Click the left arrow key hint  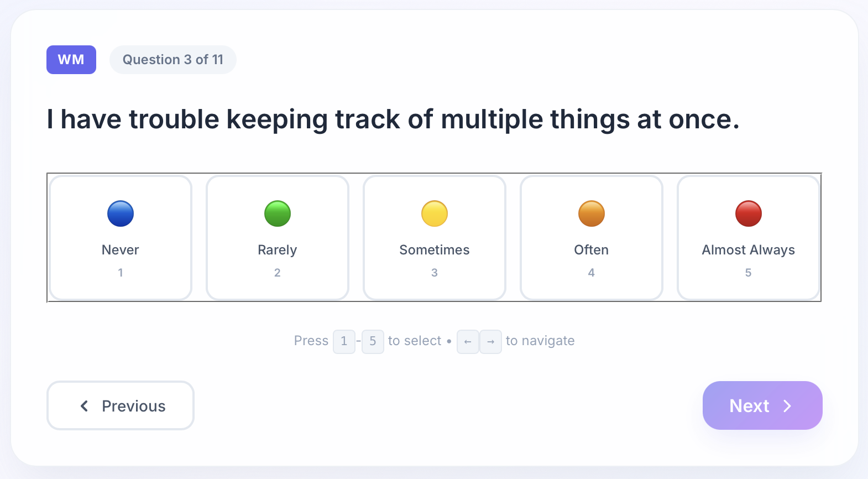point(468,341)
